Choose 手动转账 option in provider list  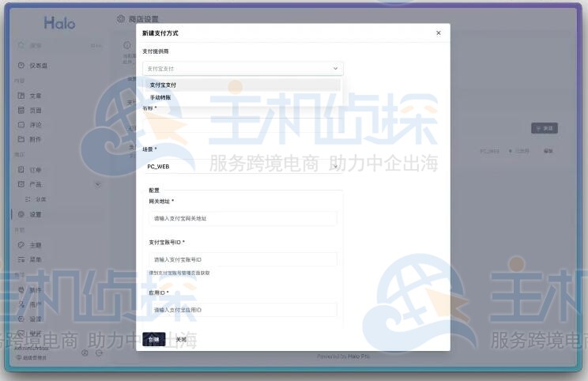tap(243, 97)
